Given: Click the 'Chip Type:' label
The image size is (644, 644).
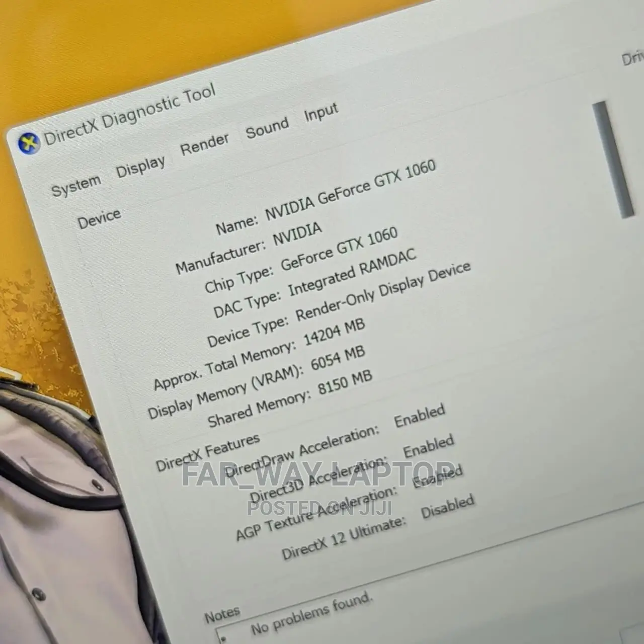Looking at the screenshot, I should (x=239, y=280).
